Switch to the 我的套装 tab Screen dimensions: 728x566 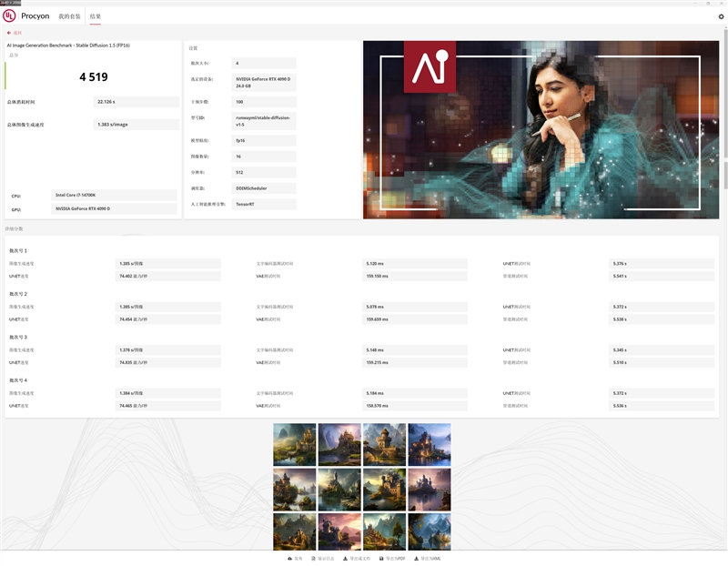[x=69, y=16]
